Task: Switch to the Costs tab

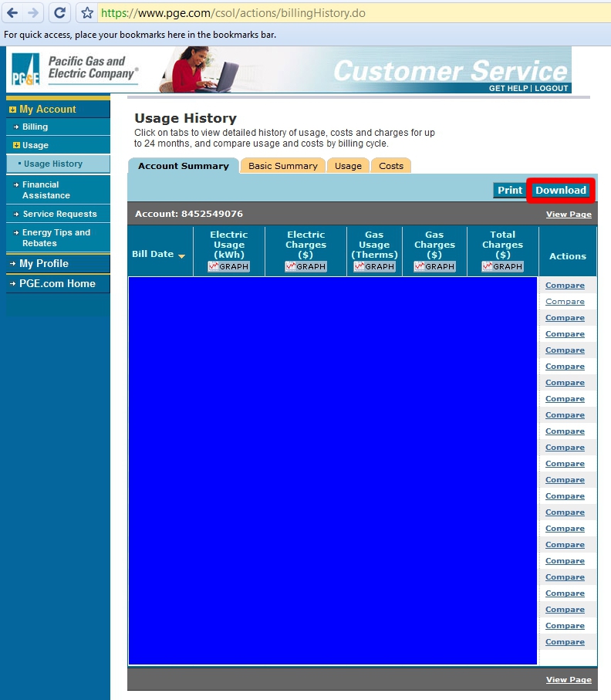Action: pyautogui.click(x=391, y=166)
